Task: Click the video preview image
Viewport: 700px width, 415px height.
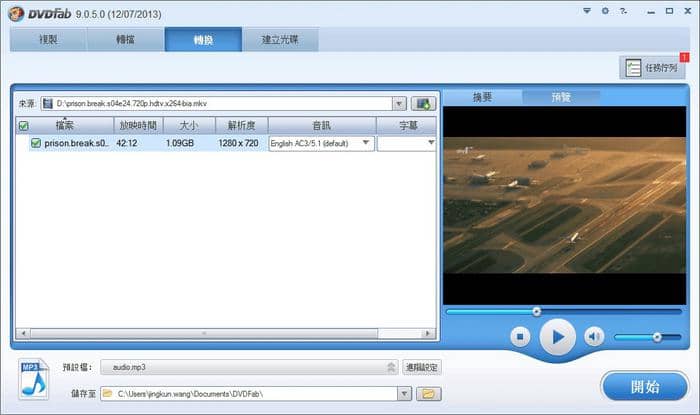Action: coord(565,206)
